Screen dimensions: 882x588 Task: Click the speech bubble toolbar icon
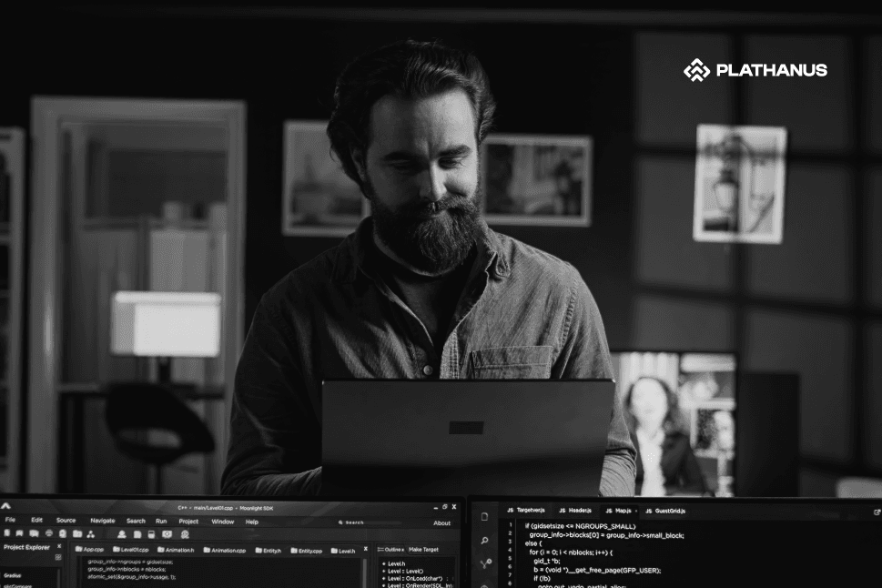coord(35,532)
